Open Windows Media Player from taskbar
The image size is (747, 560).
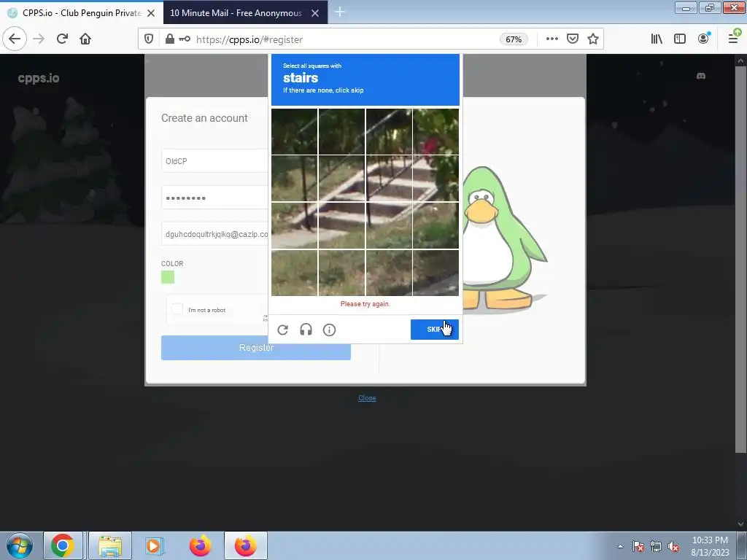(154, 545)
